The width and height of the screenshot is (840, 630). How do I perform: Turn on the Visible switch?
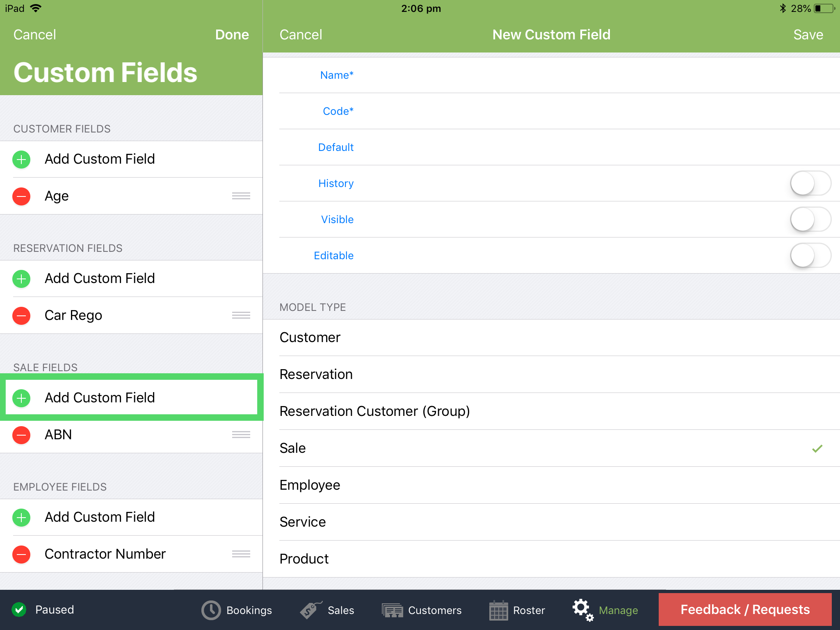[810, 219]
